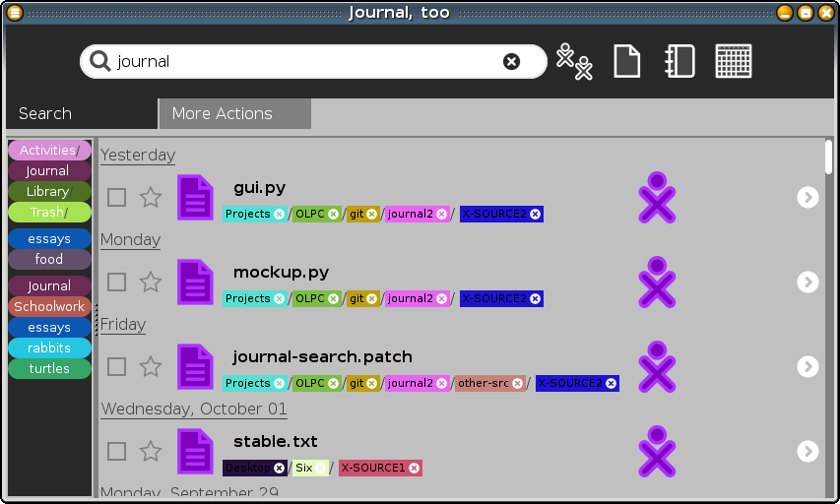Click the XO buddy icon for journal-search.patch
Screen dimensions: 840x504
tap(657, 366)
